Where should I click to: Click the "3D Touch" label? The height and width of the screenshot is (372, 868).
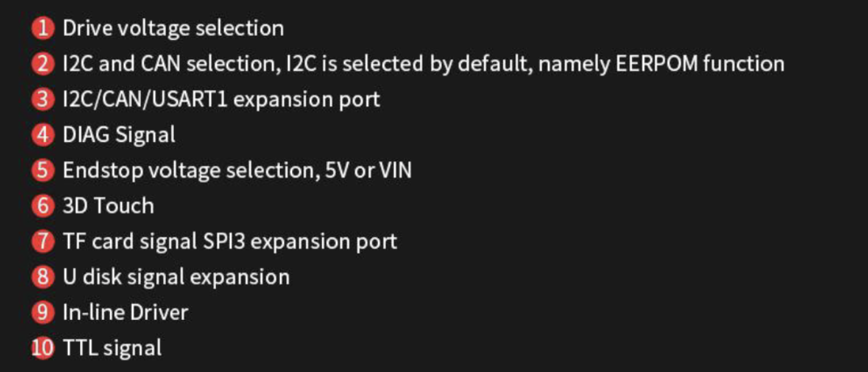point(108,206)
